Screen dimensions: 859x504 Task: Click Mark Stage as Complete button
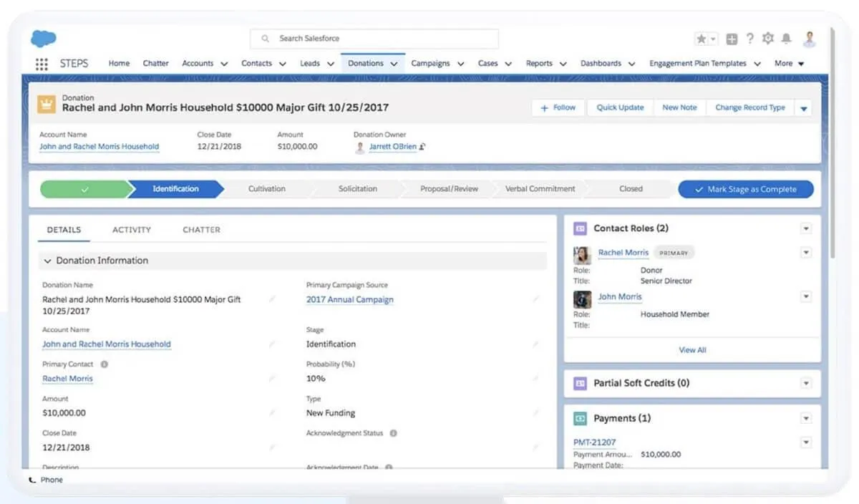coord(746,189)
